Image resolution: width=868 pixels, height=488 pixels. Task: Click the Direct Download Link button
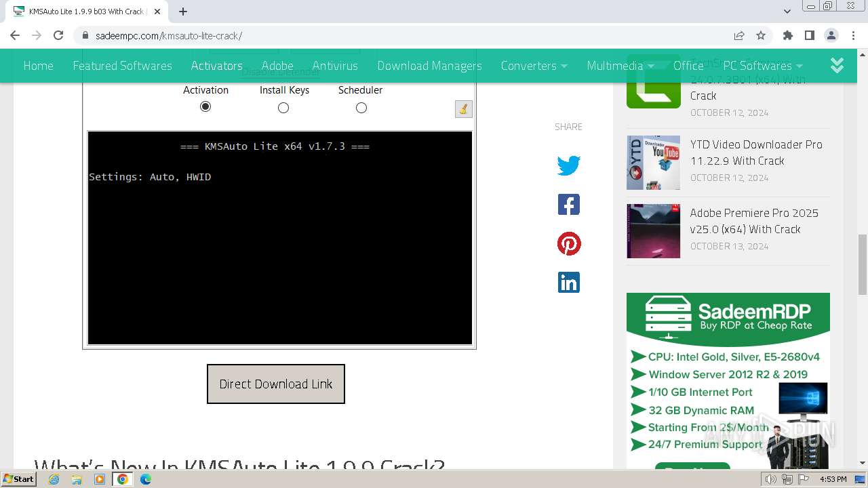click(276, 384)
